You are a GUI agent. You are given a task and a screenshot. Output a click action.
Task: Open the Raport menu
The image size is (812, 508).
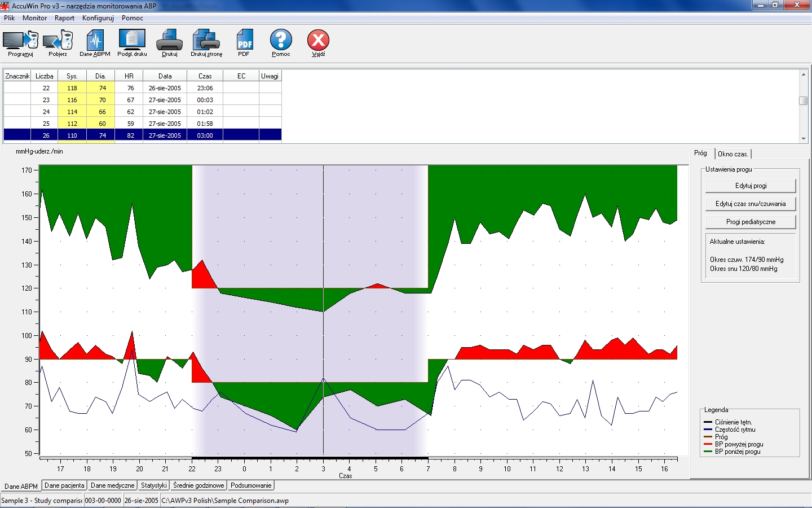click(x=64, y=18)
